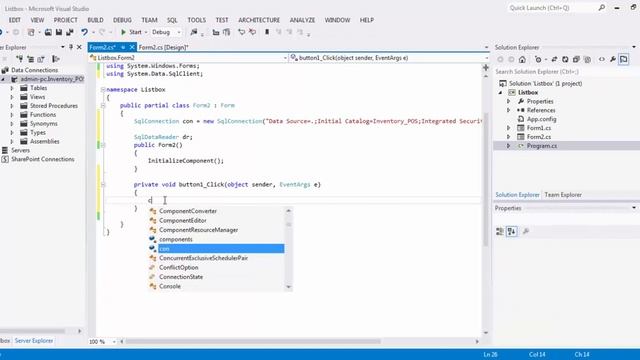This screenshot has width=640, height=360.
Task: Click View Code icon in Solution Explorer toolbar
Action: coord(602,60)
